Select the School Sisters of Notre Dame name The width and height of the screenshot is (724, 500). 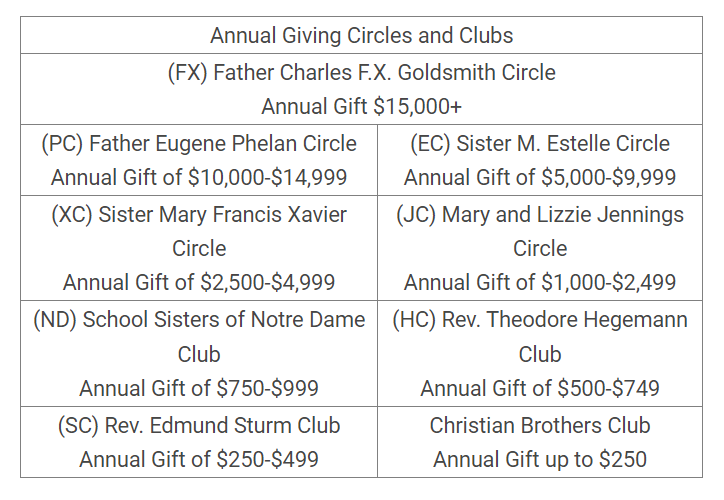224,319
